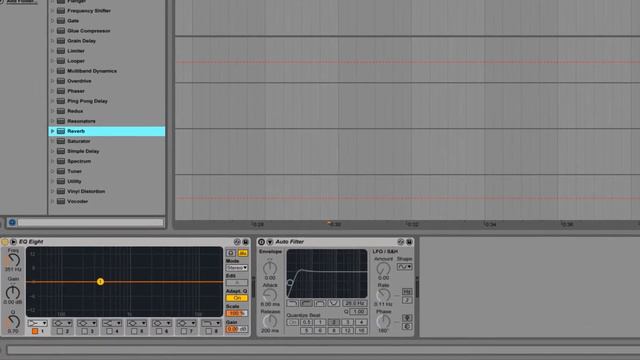The image size is (640, 360).
Task: Open the band 8 filter type dropdown
Action: [x=211, y=323]
